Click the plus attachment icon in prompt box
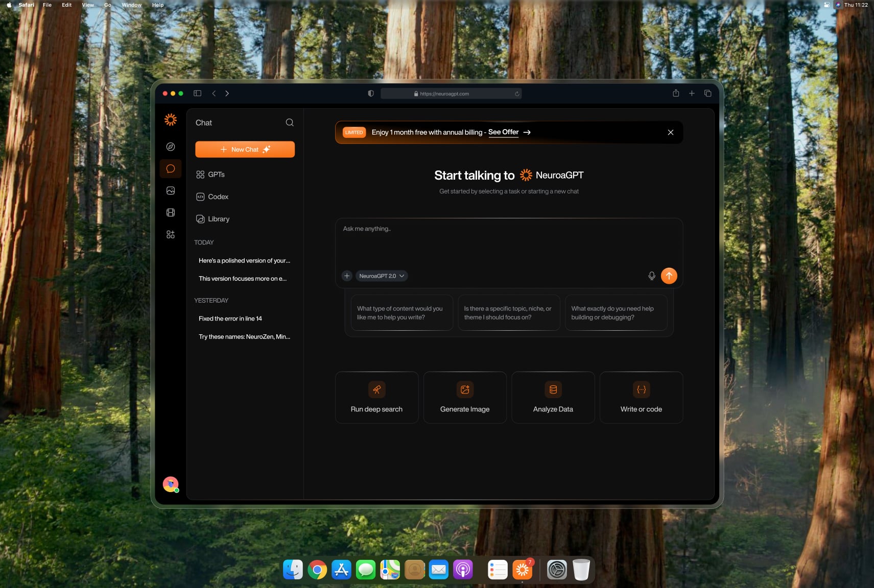The width and height of the screenshot is (874, 588). 347,276
